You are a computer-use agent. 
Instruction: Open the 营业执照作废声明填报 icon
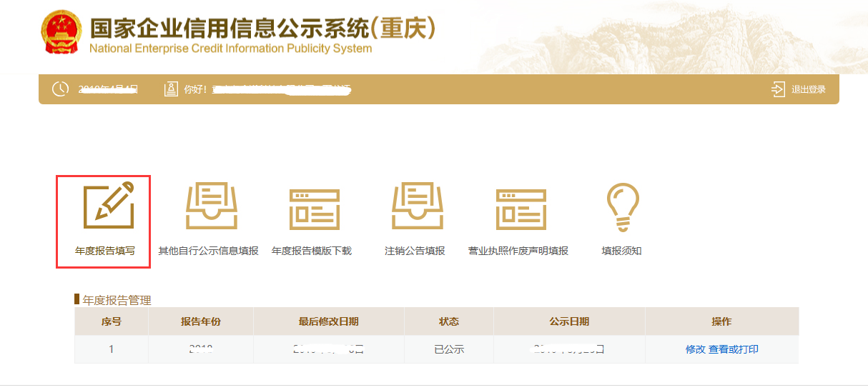coord(518,209)
